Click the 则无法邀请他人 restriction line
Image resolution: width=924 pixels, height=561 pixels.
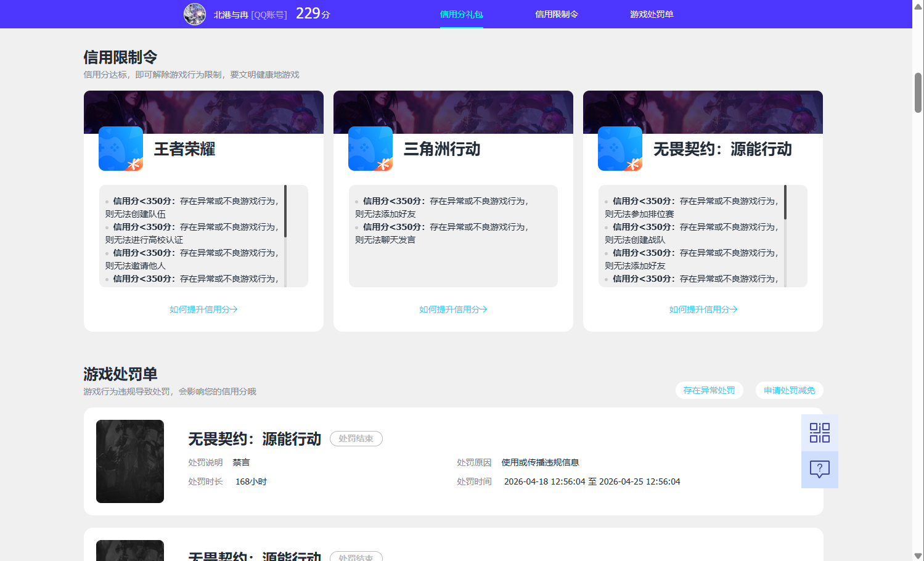coord(136,266)
